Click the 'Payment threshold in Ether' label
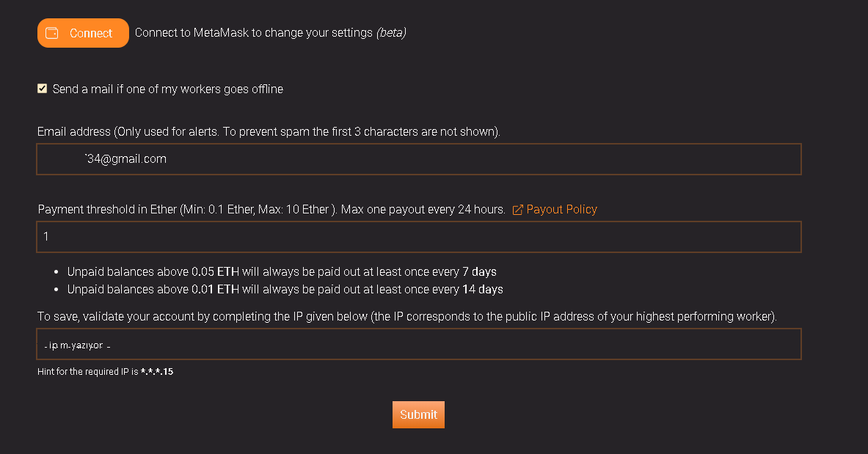Screen dimensions: 868x454 [271, 210]
